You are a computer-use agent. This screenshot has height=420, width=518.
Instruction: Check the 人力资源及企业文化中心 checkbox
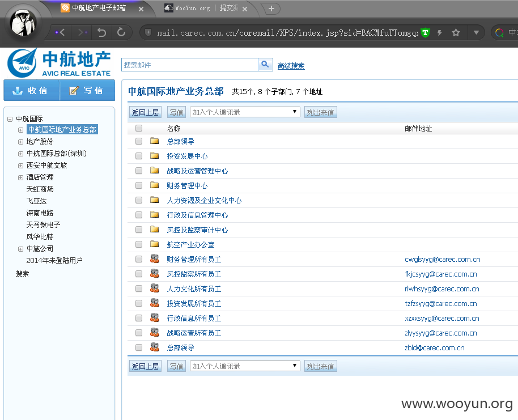pyautogui.click(x=139, y=200)
